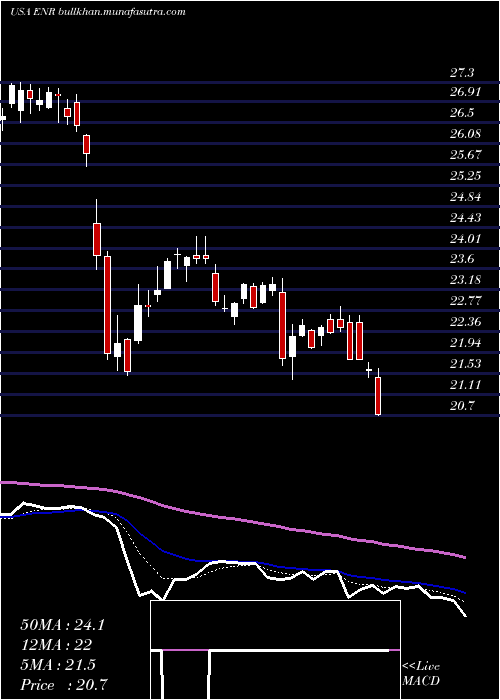Click the 24.84 price axis label
Screen dimensions: 500x700
(x=466, y=197)
